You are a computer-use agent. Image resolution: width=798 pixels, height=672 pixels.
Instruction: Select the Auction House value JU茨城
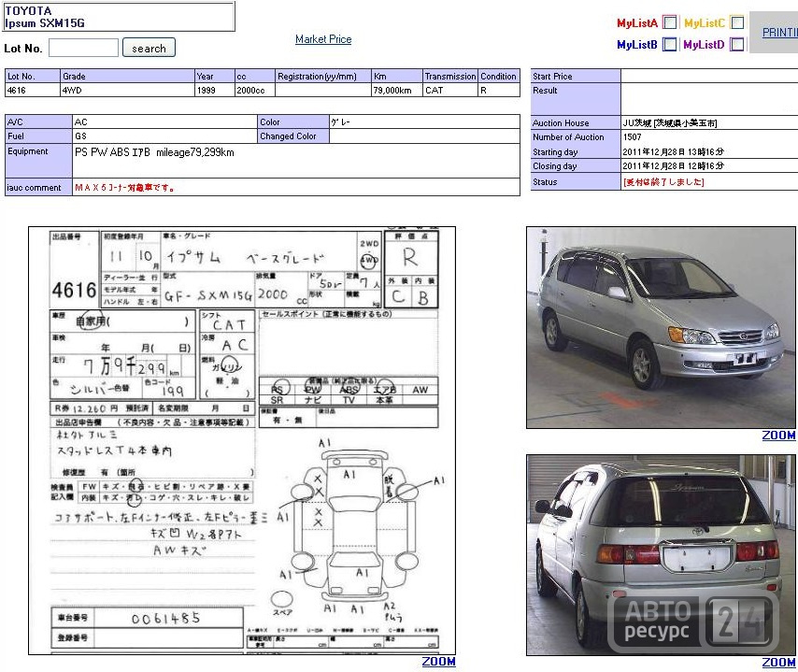670,122
